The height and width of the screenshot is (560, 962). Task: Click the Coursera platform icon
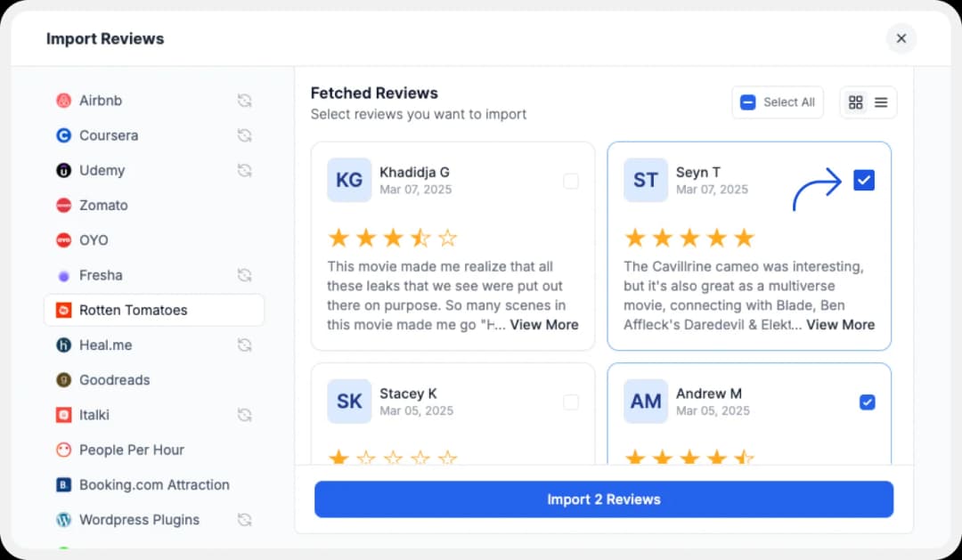[63, 135]
